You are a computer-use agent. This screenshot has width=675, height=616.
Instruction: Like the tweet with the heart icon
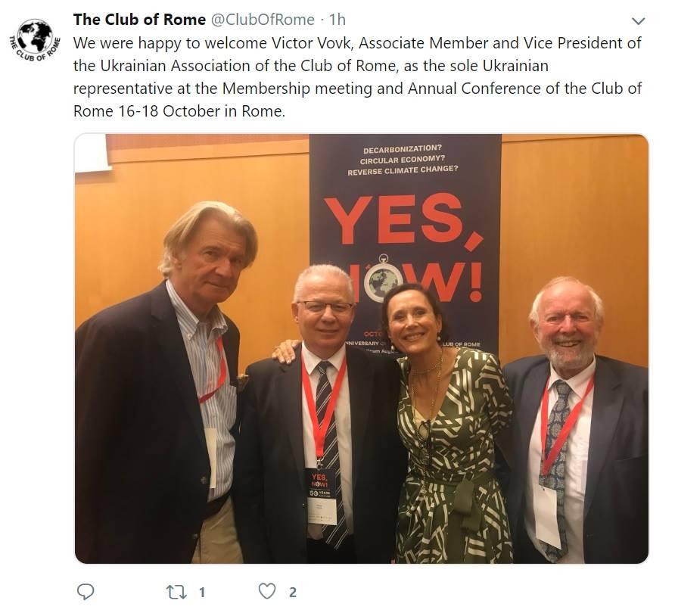[266, 592]
